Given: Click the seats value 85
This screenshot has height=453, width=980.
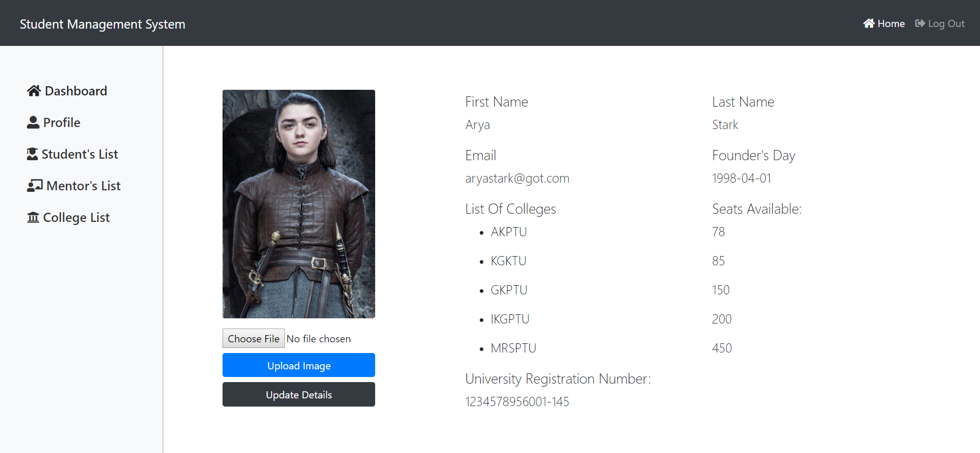Looking at the screenshot, I should click(719, 261).
